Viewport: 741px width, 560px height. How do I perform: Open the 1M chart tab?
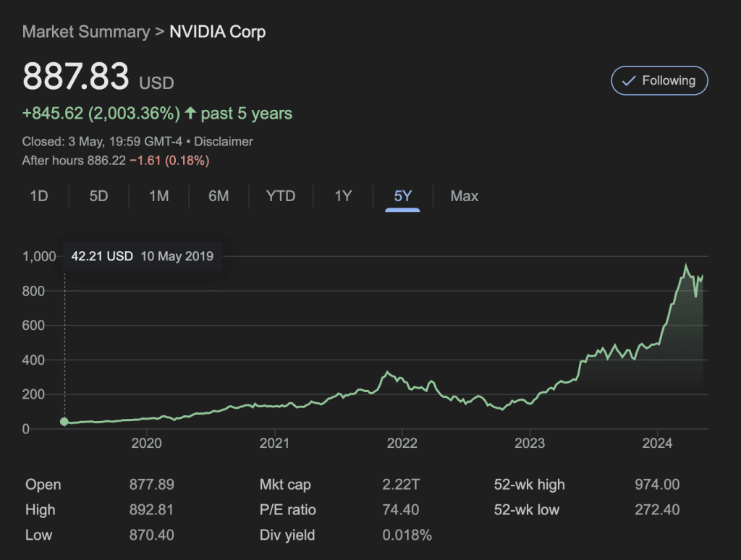[159, 196]
